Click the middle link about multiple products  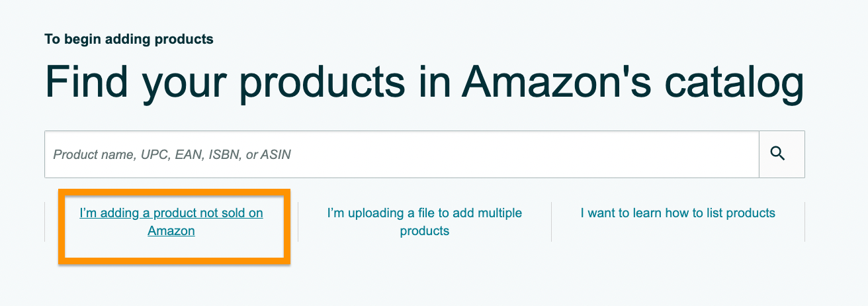point(425,222)
